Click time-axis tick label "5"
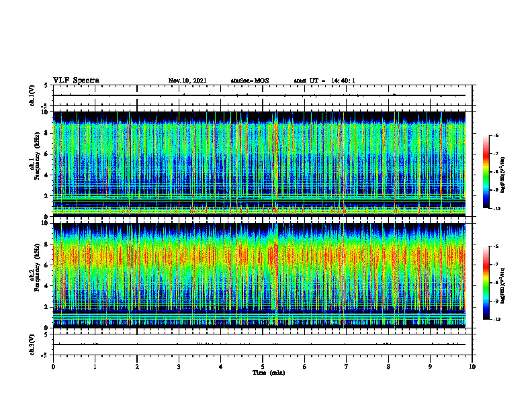The height and width of the screenshot is (411, 532). tap(263, 367)
